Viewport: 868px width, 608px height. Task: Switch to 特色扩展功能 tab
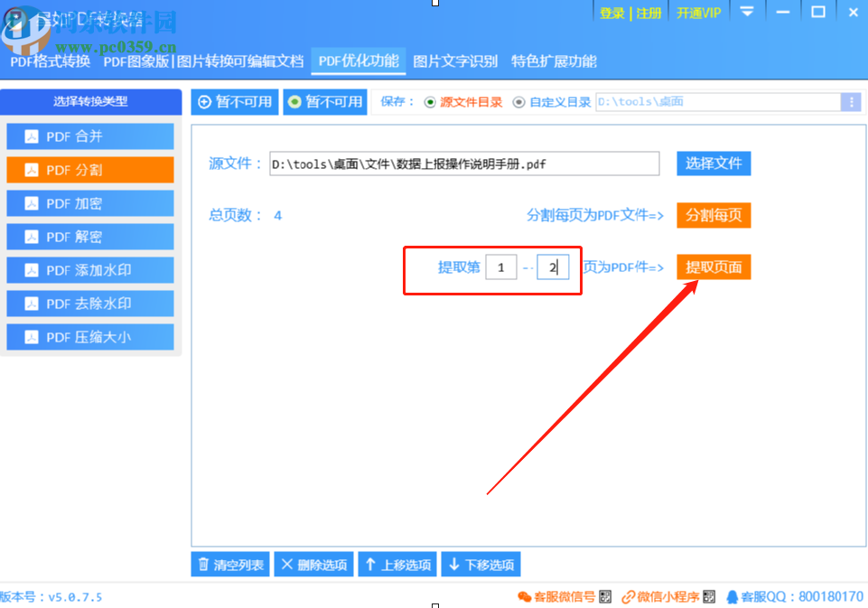pos(554,61)
